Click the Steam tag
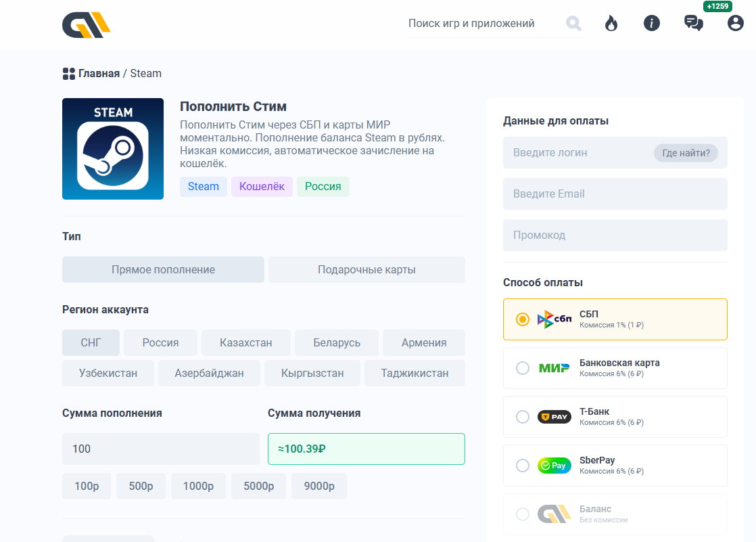756x542 pixels. pyautogui.click(x=203, y=186)
